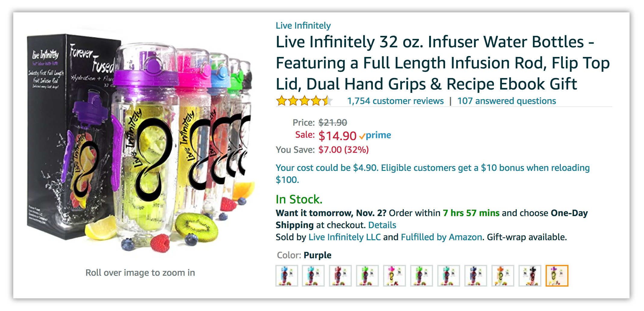Select the black bottle color swatch
The width and height of the screenshot is (644, 311).
pyautogui.click(x=530, y=276)
